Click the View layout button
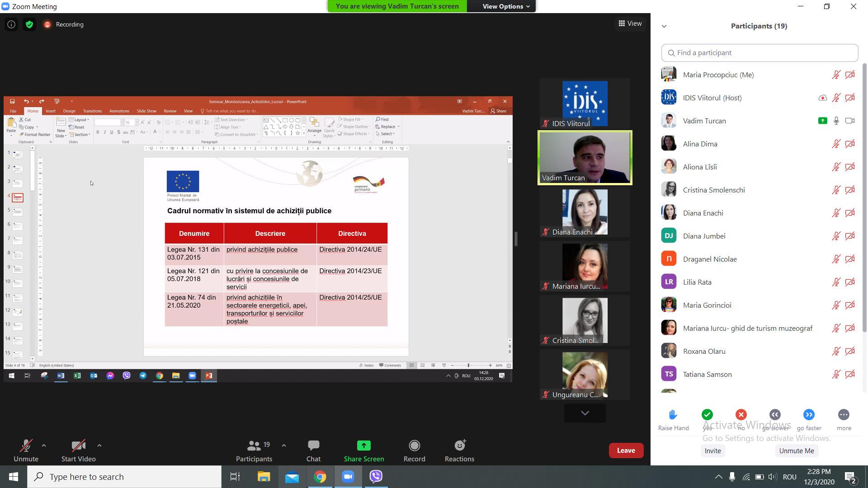Image resolution: width=868 pixels, height=488 pixels. click(x=630, y=23)
